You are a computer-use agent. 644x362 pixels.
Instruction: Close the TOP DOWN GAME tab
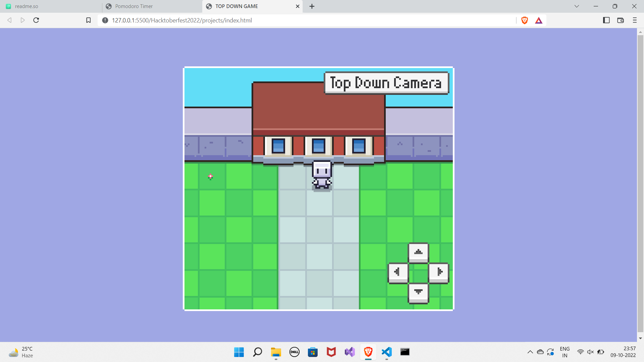tap(298, 6)
